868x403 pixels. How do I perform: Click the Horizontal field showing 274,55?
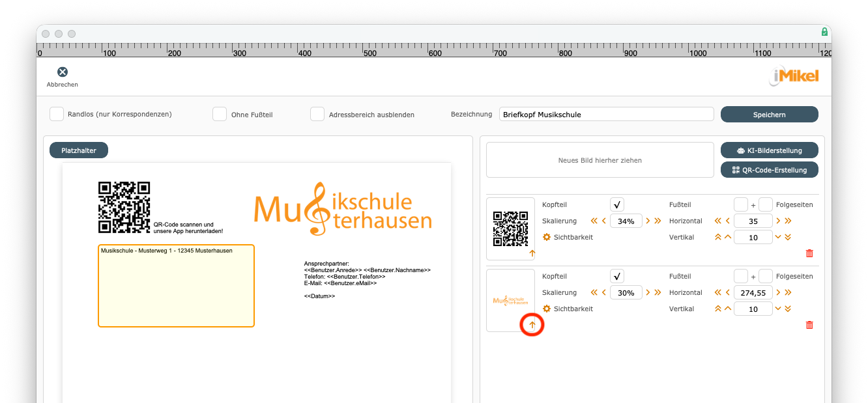pyautogui.click(x=753, y=292)
